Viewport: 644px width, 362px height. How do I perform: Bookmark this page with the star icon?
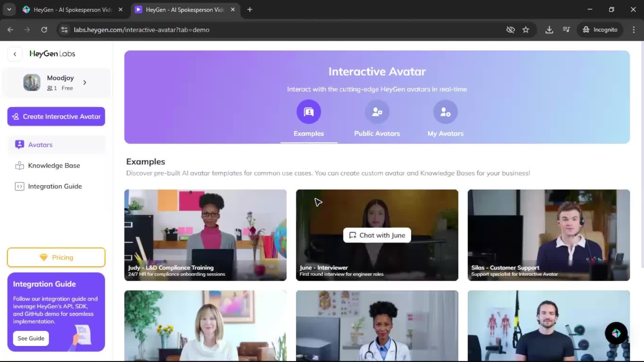pyautogui.click(x=526, y=29)
